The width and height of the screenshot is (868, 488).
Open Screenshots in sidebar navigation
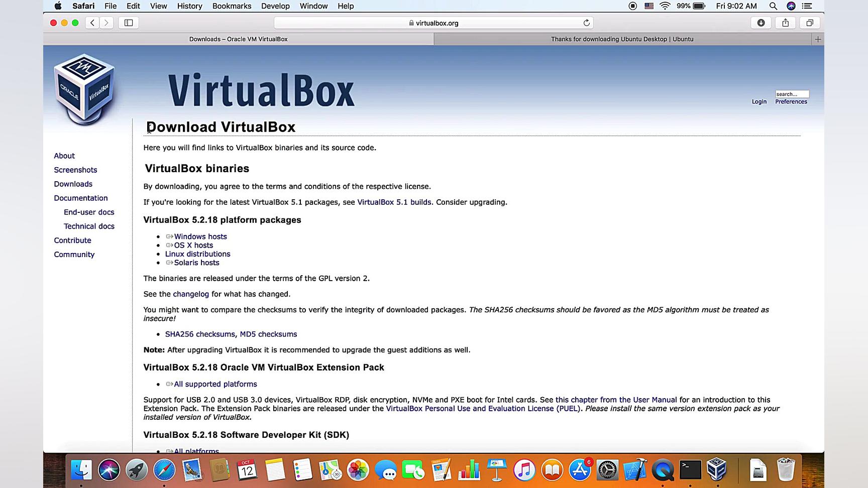[75, 170]
